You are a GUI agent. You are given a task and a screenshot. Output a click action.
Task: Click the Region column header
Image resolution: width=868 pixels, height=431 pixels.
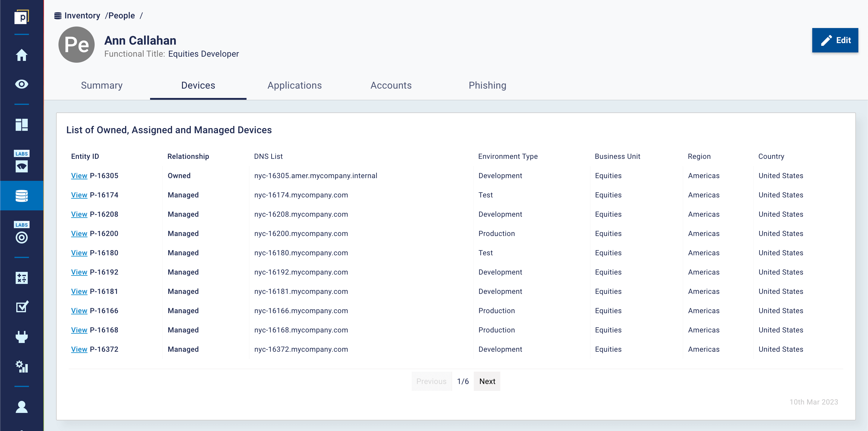699,156
